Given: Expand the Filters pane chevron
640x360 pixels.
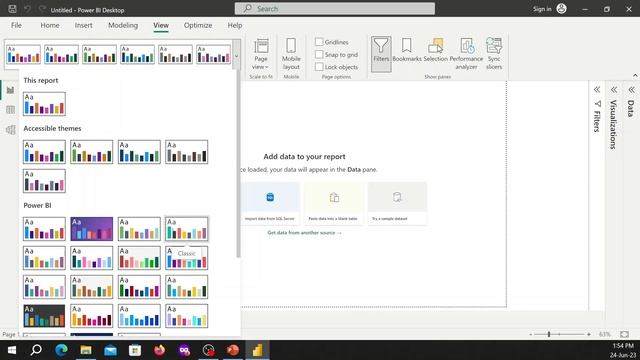Looking at the screenshot, I should [x=597, y=89].
